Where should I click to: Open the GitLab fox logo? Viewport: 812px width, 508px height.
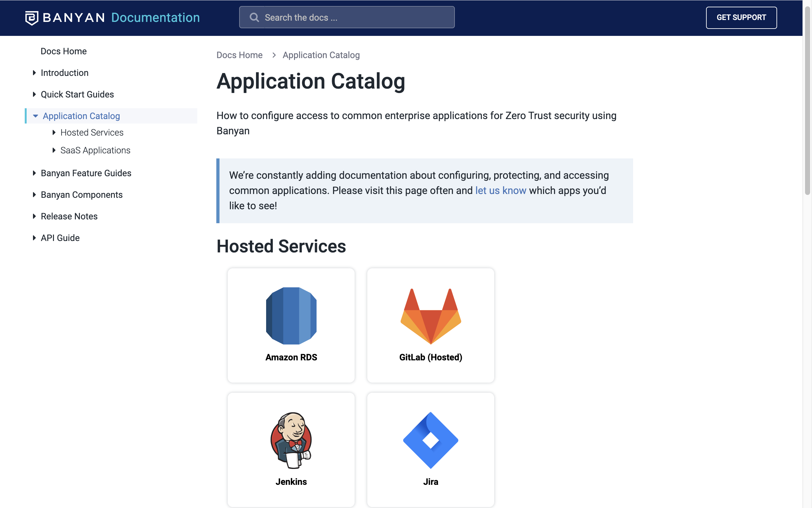pos(430,316)
